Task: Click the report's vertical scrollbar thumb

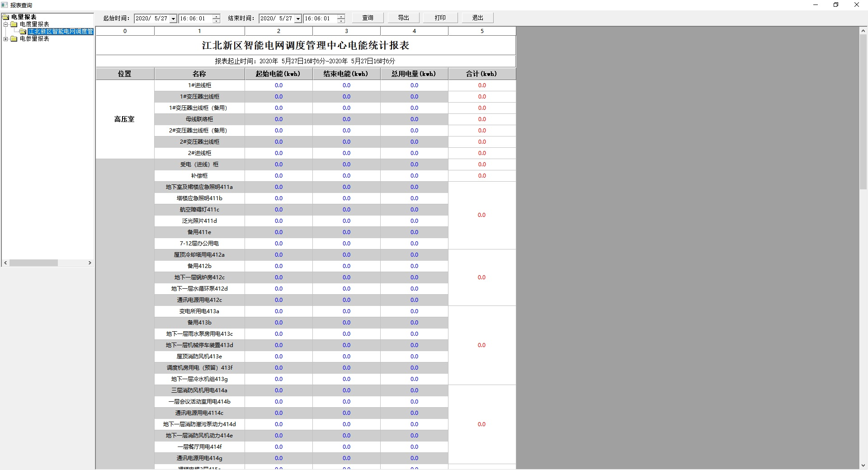Action: [x=863, y=112]
